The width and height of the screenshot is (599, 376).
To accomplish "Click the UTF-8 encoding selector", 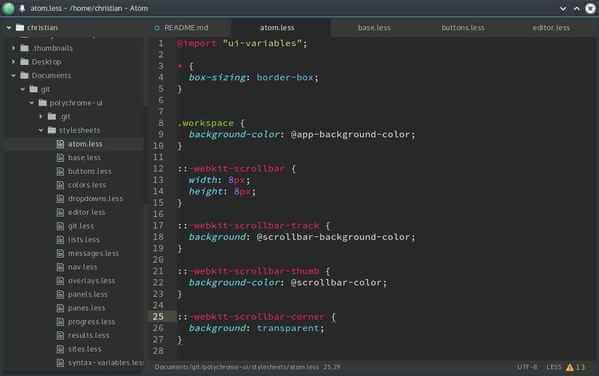I will pyautogui.click(x=527, y=367).
